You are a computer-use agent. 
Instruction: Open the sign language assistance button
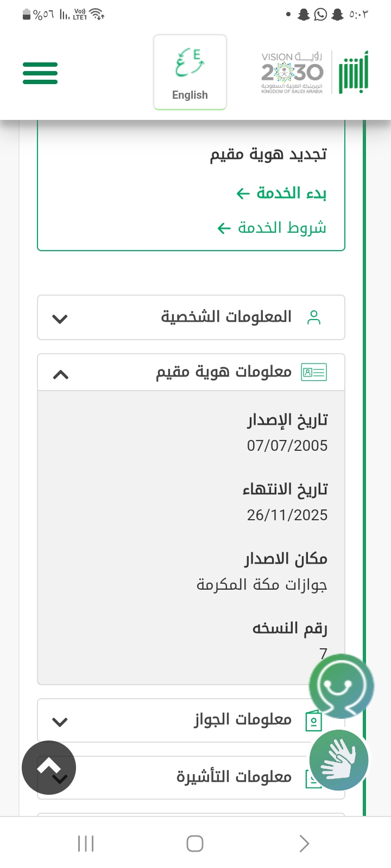tap(339, 759)
